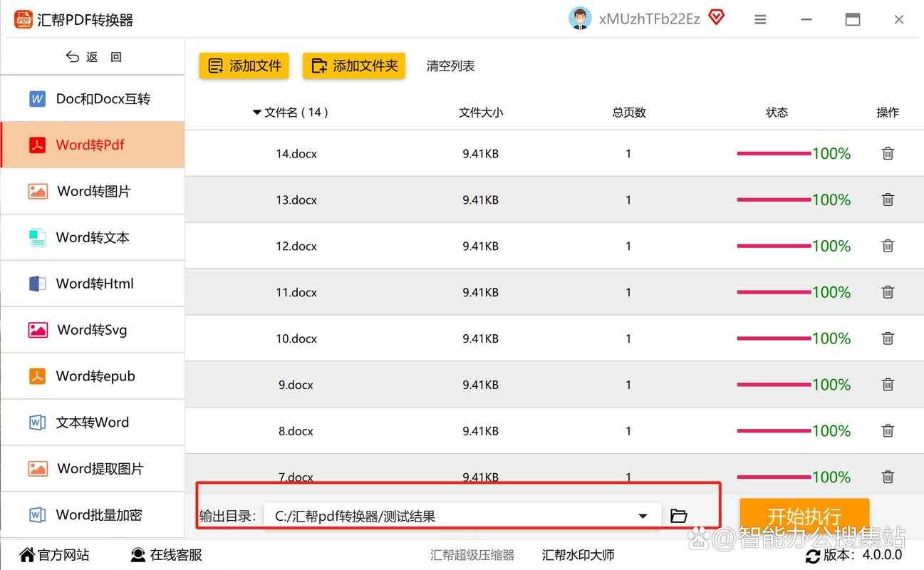
Task: Open the hamburger menu icon
Action: (760, 19)
